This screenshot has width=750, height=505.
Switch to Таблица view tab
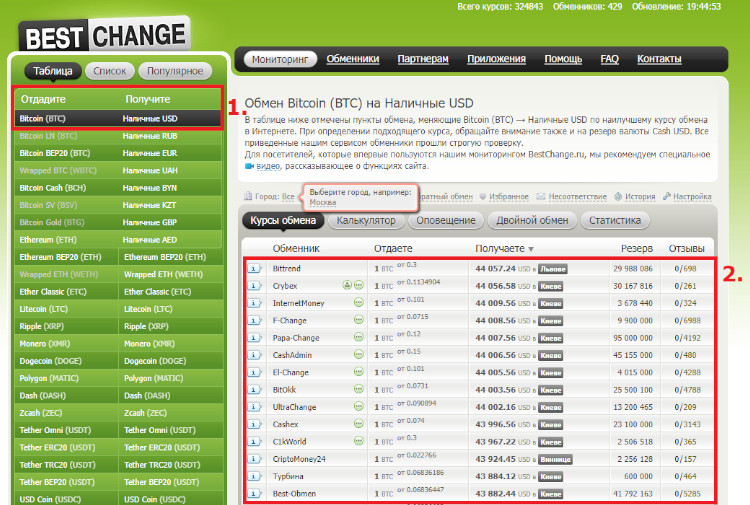tap(53, 71)
